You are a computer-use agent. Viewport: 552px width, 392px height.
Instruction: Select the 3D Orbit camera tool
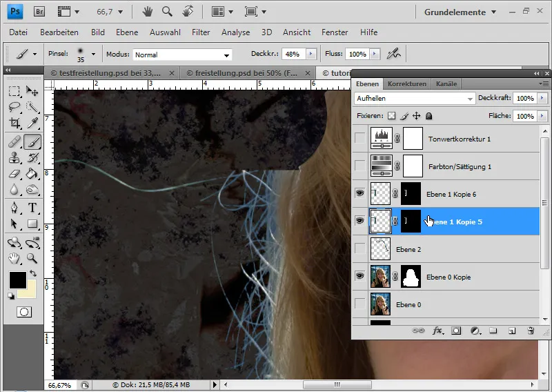[x=32, y=242]
